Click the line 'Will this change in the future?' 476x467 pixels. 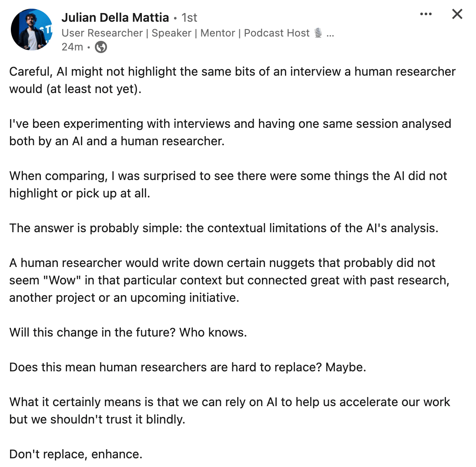tap(128, 332)
